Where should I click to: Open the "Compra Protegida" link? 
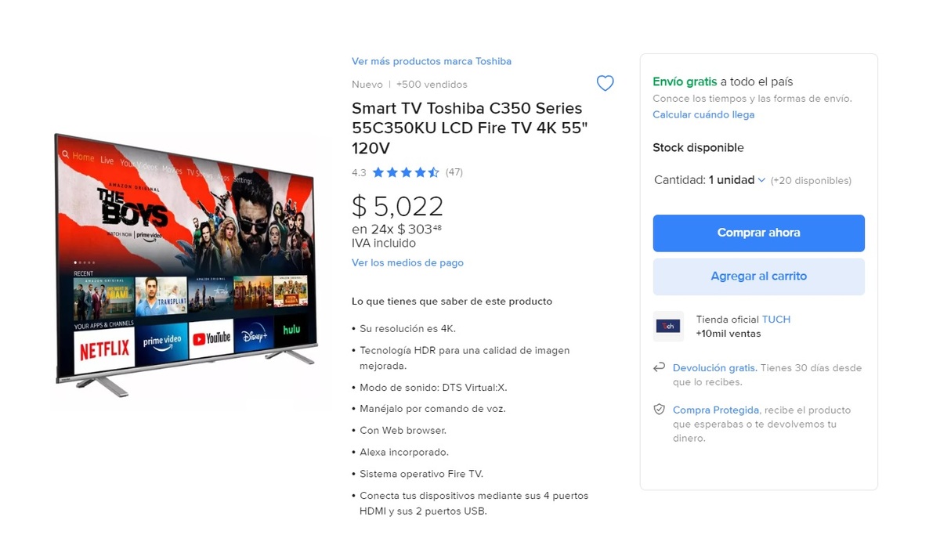tap(716, 410)
